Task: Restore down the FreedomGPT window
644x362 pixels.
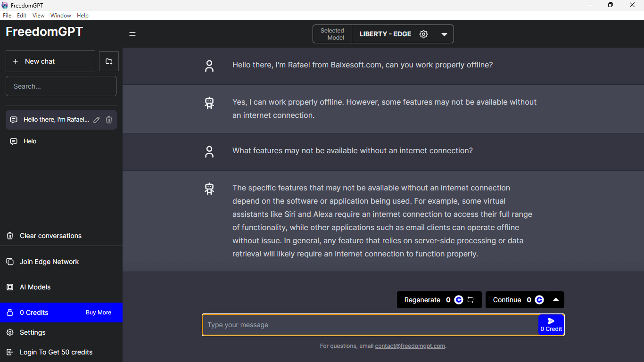Action: pyautogui.click(x=611, y=5)
